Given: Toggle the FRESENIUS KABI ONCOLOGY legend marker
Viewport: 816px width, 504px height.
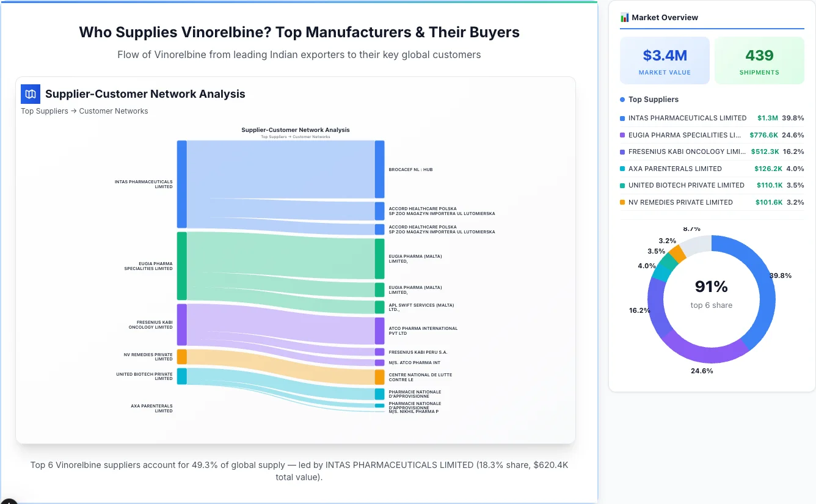Looking at the screenshot, I should click(x=624, y=152).
